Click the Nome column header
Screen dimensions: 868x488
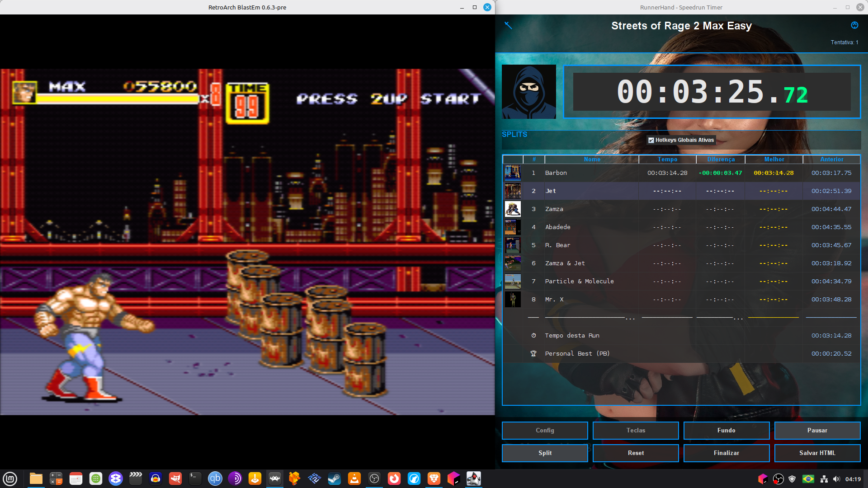[x=592, y=160]
